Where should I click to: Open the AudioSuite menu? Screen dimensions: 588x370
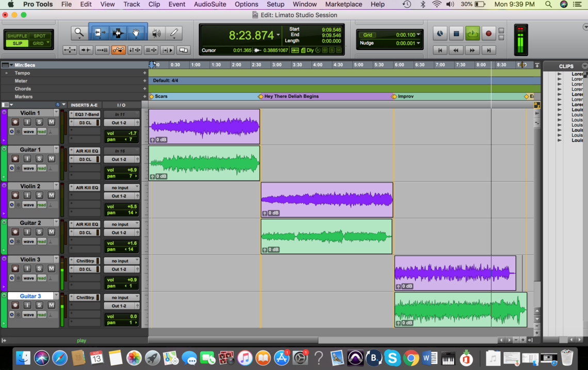point(209,4)
